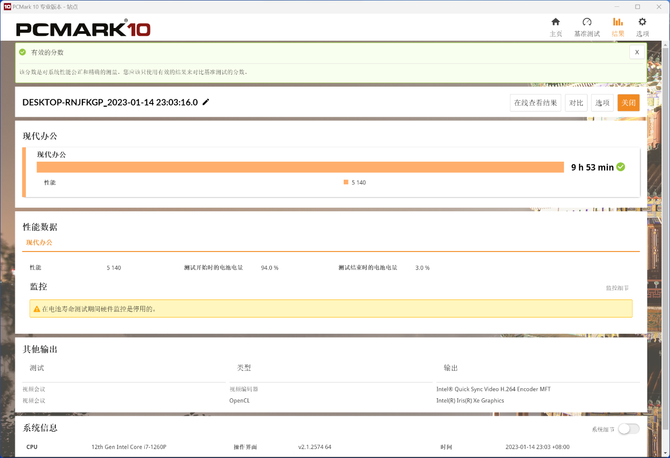Click the 2023-01-14 23:03 +08:00 time value

[x=538, y=447]
